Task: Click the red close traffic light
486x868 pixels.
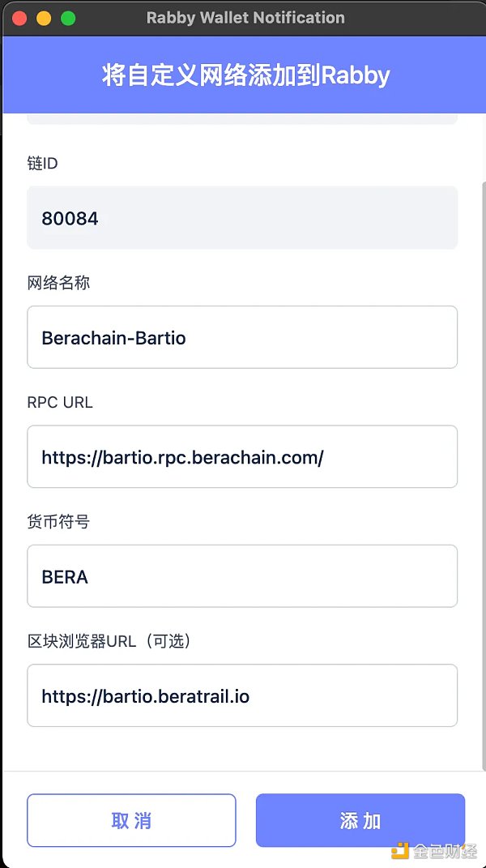Action: [19, 17]
